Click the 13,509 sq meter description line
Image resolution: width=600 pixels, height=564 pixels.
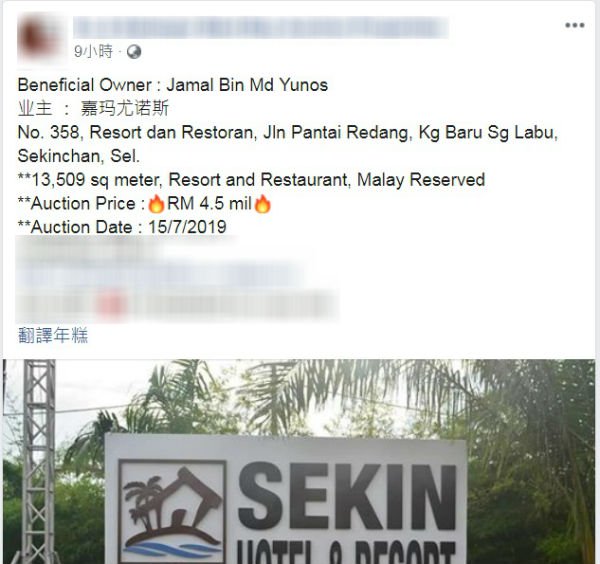251,180
